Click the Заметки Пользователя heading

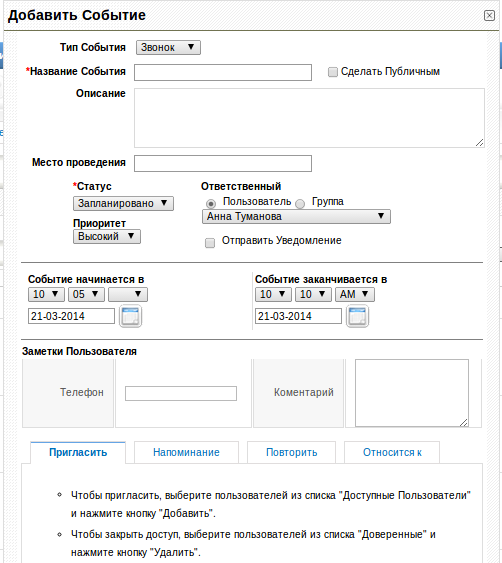tap(79, 351)
